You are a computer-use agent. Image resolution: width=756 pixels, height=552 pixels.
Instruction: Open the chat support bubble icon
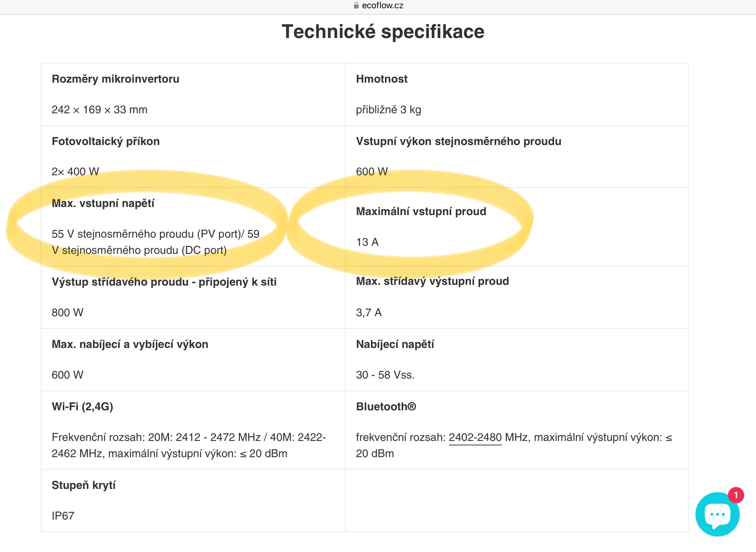click(x=717, y=515)
